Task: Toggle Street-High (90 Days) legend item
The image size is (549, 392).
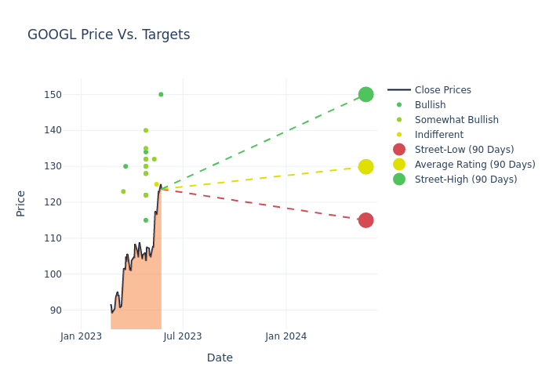Action: click(x=466, y=180)
